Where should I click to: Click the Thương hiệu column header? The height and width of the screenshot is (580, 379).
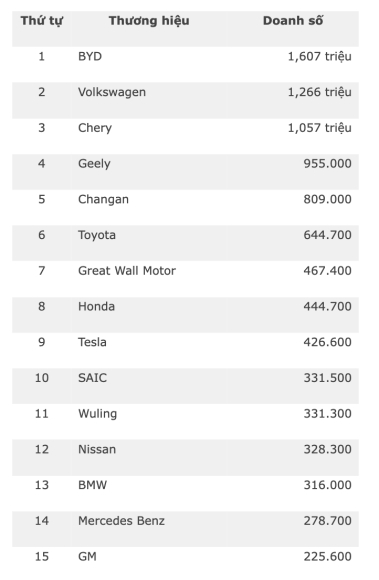(149, 21)
